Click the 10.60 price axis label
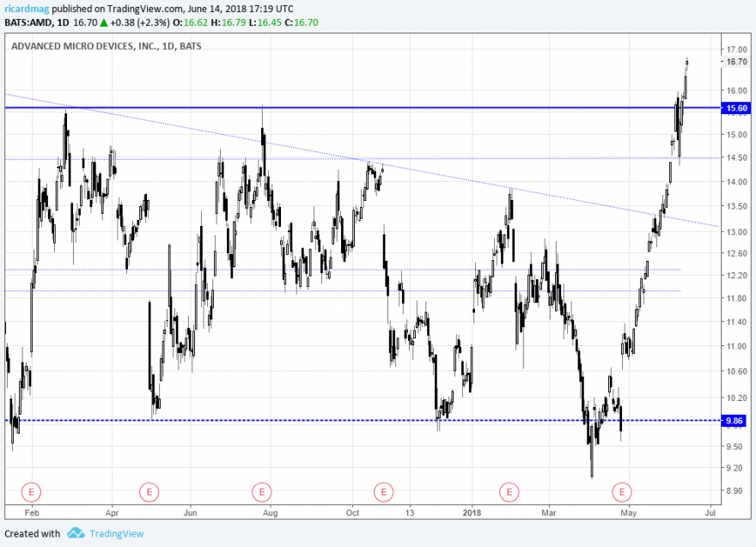This screenshot has width=756, height=547. click(x=736, y=371)
